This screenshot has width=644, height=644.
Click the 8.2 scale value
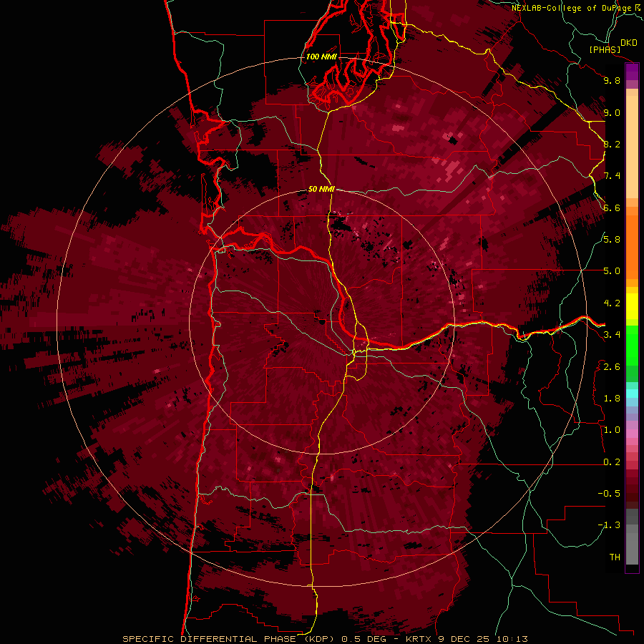point(612,144)
